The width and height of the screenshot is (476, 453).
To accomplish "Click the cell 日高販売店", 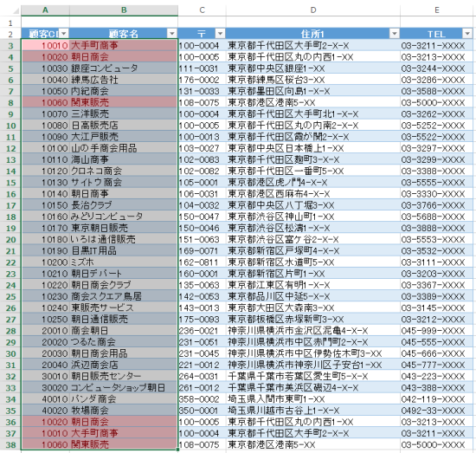I will (x=124, y=126).
